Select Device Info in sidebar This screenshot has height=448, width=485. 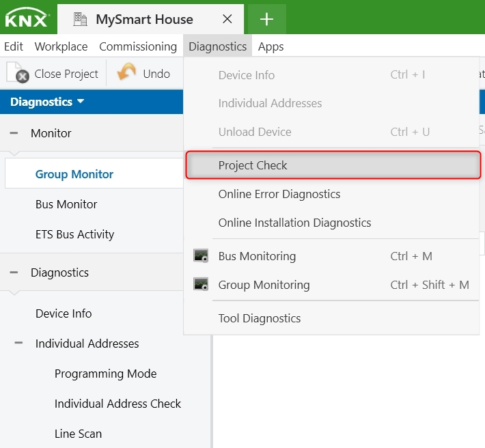tap(64, 313)
